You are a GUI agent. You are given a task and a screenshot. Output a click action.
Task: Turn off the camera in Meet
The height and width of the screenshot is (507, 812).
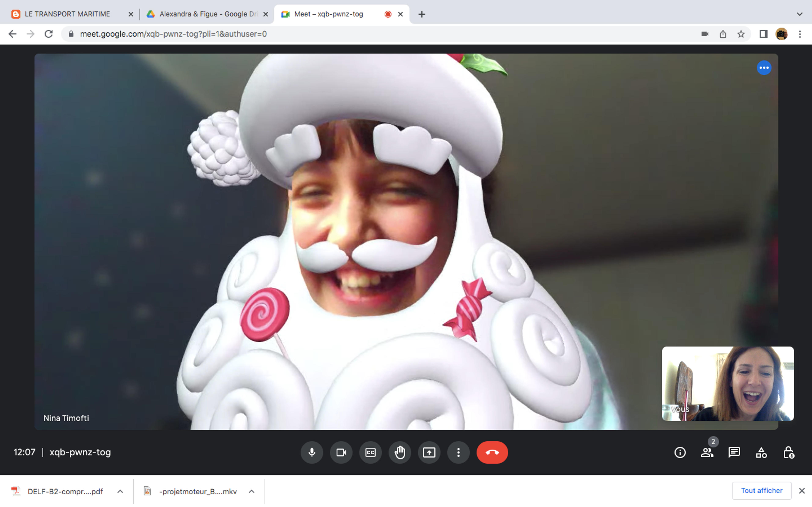coord(341,452)
